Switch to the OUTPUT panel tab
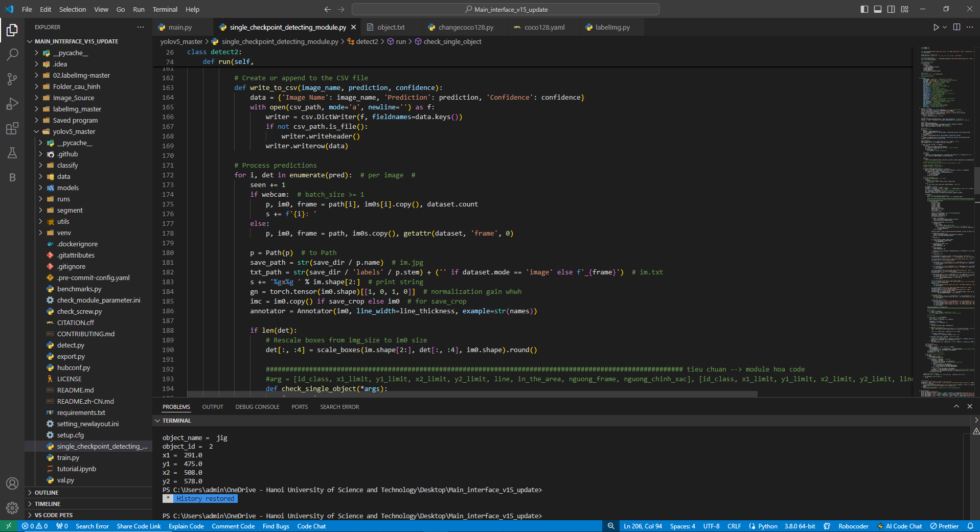This screenshot has width=980, height=532. (x=213, y=407)
